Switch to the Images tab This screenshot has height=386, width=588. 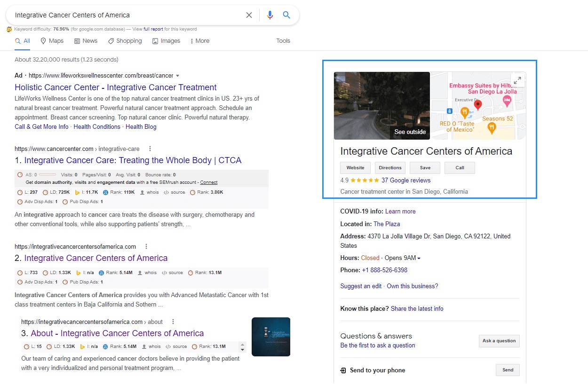[167, 41]
